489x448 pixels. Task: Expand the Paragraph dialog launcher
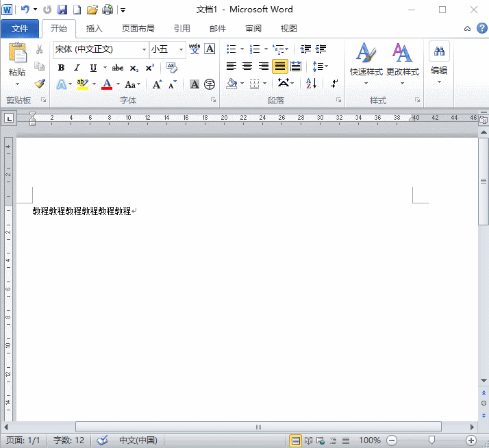[338, 101]
